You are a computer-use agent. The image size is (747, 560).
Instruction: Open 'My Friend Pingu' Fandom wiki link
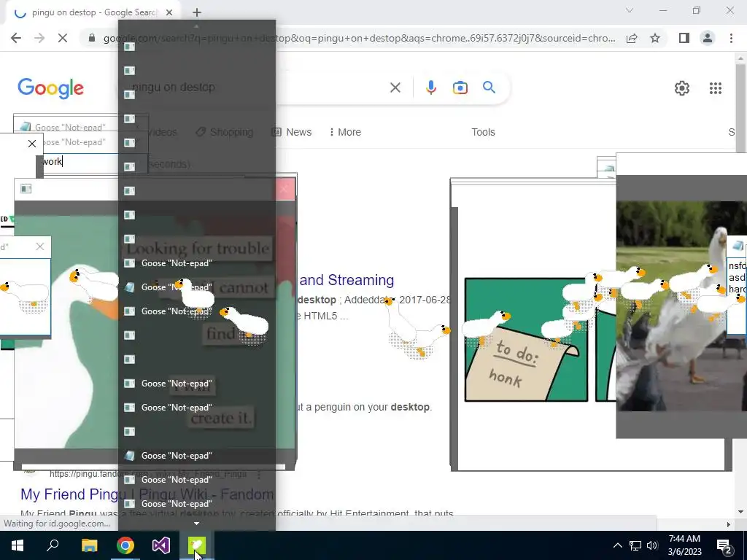[x=147, y=494]
